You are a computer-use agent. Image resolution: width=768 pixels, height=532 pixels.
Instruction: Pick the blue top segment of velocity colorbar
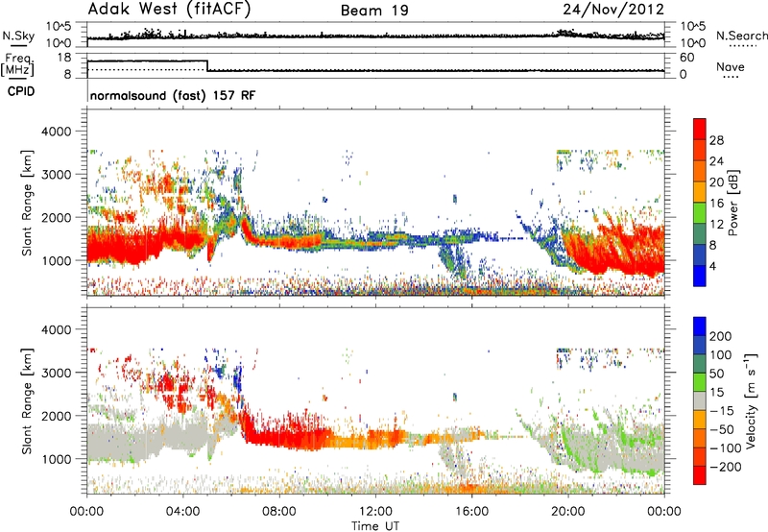point(700,326)
